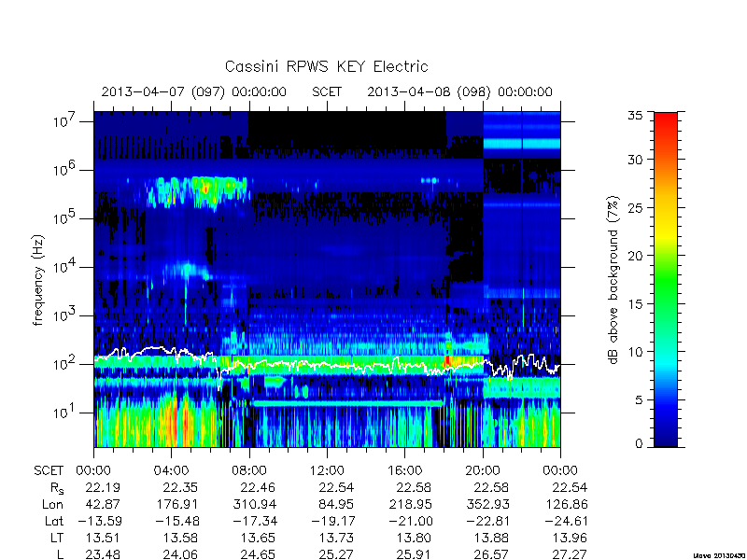
Task: Click the L value 26.57
Action: point(491,554)
